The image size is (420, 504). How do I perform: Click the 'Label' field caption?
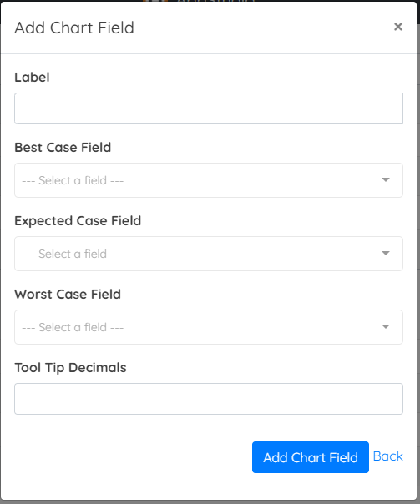tap(33, 77)
